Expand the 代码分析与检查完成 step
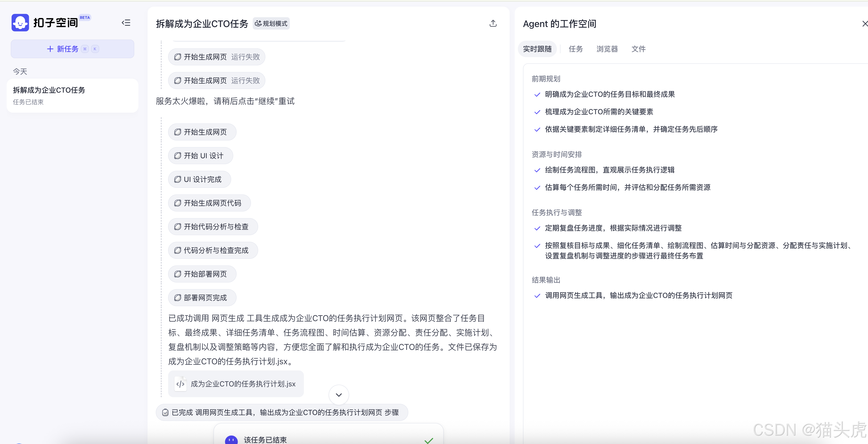 point(213,251)
